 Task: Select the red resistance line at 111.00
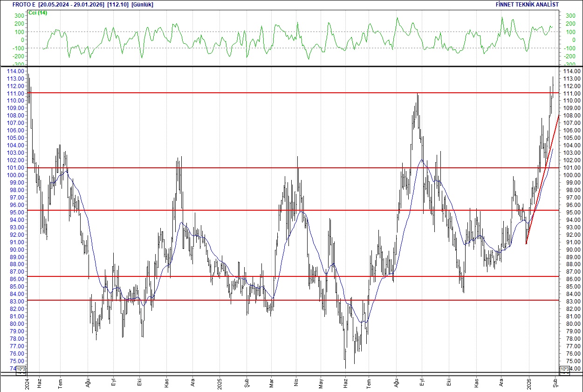pyautogui.click(x=280, y=93)
